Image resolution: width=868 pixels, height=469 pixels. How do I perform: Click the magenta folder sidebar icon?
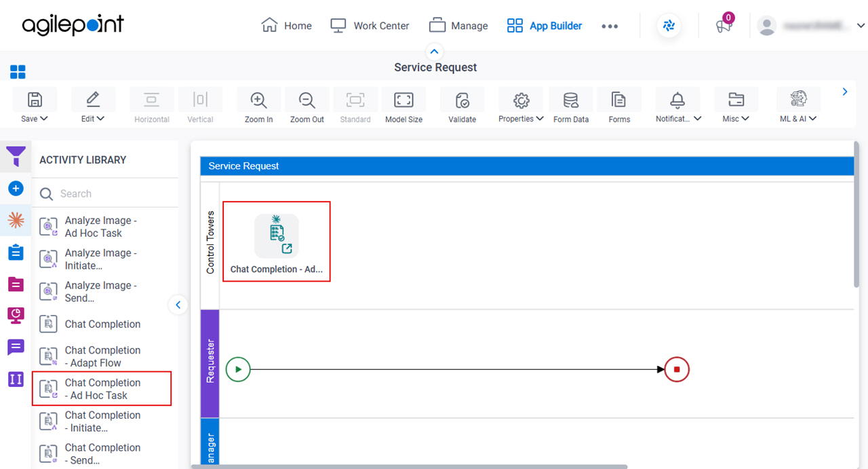(16, 284)
